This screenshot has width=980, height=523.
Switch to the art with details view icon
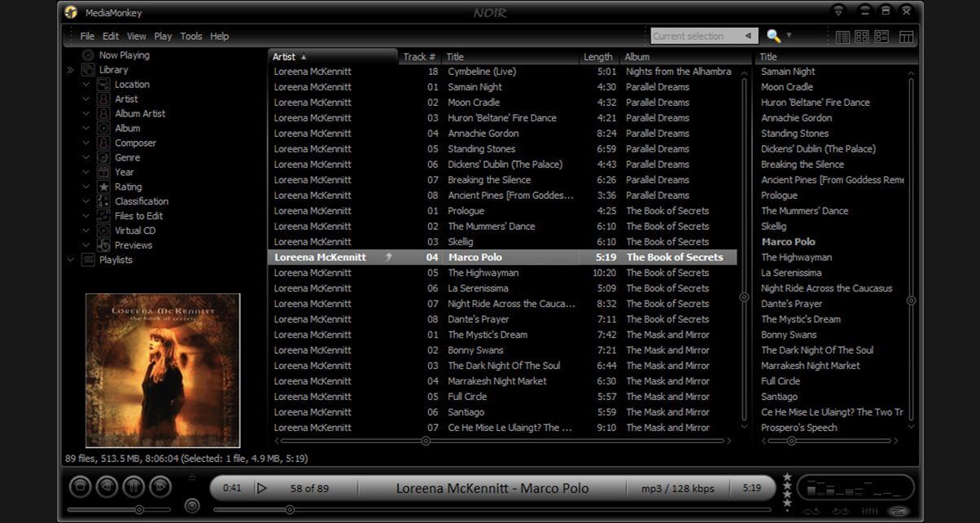click(882, 37)
